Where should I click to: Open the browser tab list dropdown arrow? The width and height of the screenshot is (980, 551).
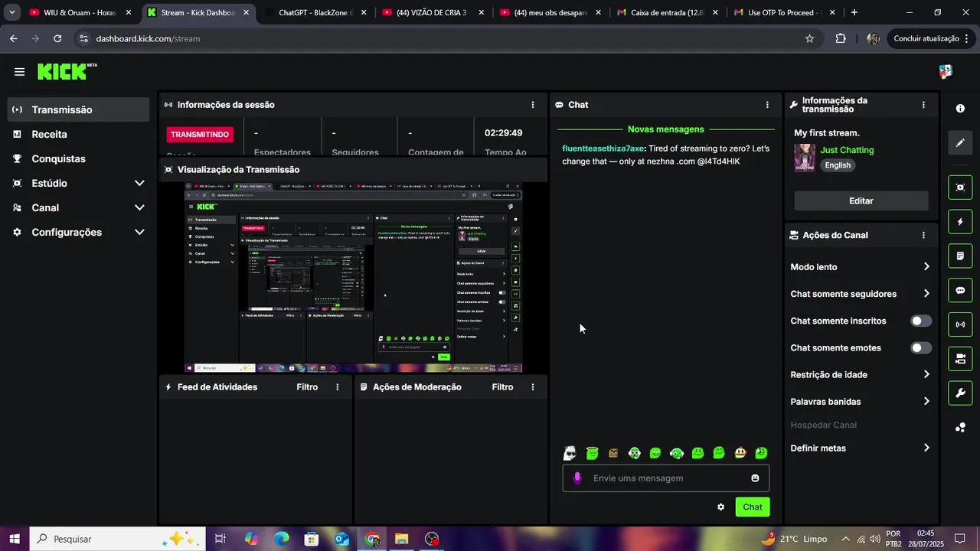tap(12, 12)
